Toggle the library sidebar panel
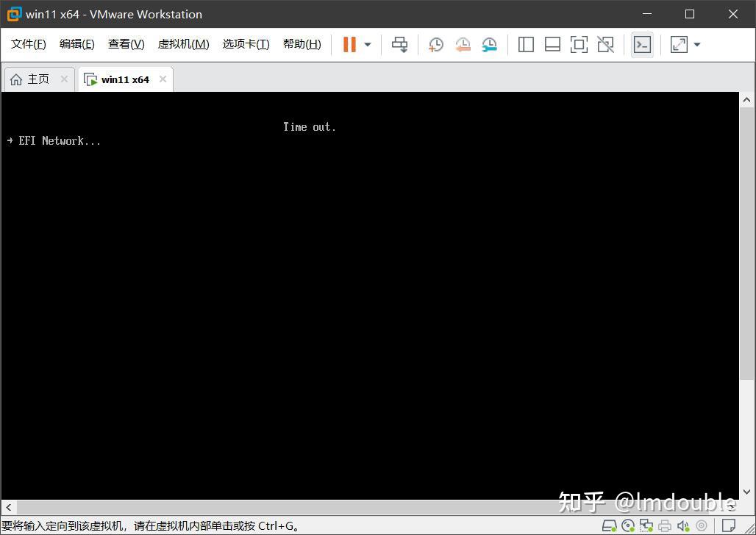The height and width of the screenshot is (535, 756). click(x=526, y=45)
